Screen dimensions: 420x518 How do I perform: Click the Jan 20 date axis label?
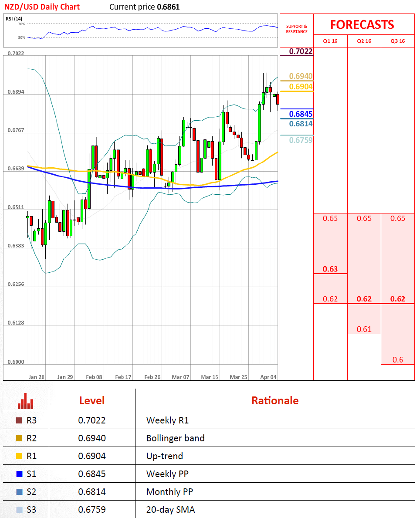[x=36, y=377]
